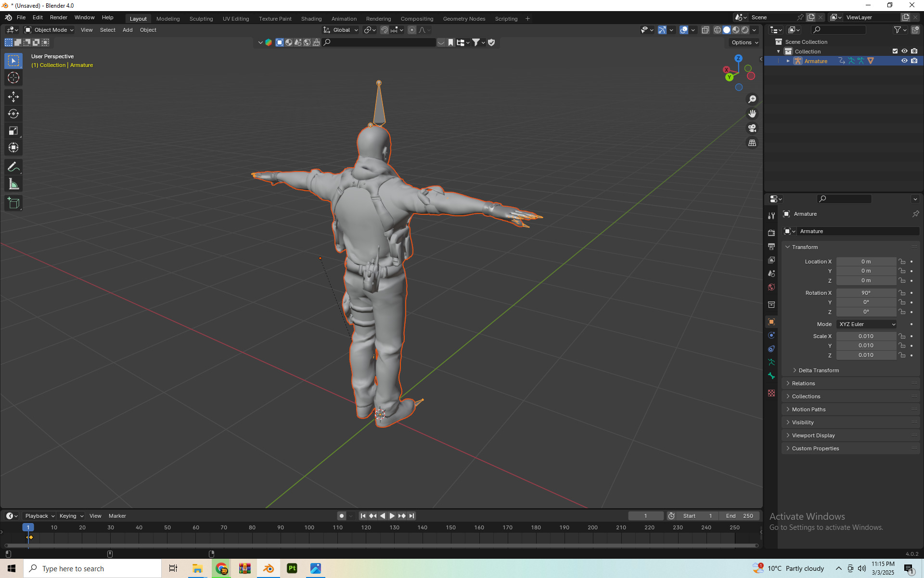Screen dimensions: 924x578
Task: Disable Armature in renders camera icon
Action: [x=914, y=61]
